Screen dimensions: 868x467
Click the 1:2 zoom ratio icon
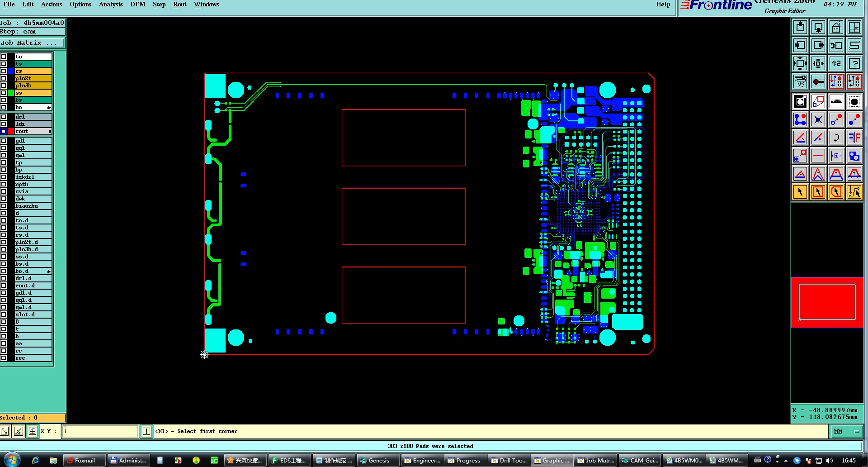(x=836, y=63)
